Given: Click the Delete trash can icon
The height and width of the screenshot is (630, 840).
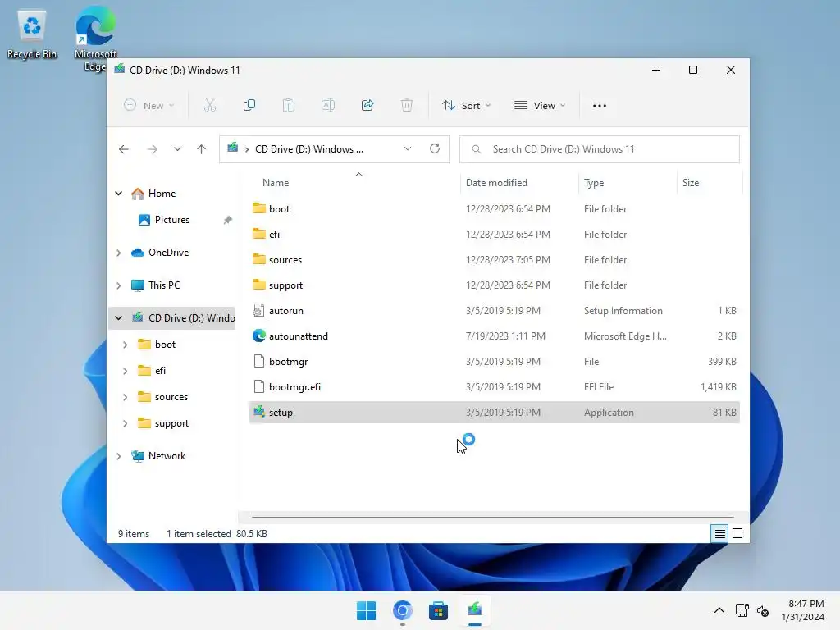Looking at the screenshot, I should pos(407,106).
